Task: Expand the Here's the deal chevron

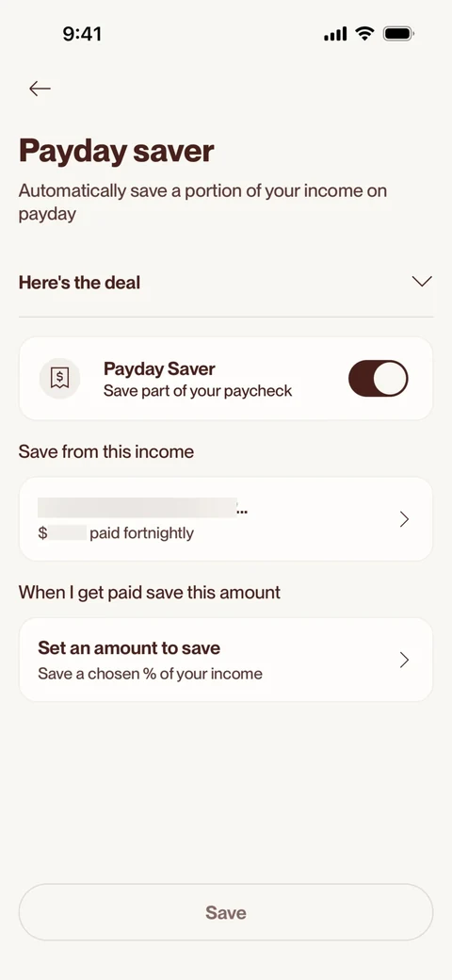Action: (422, 282)
